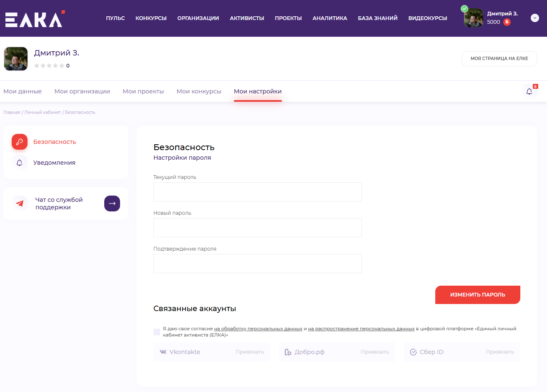
Task: Open notifications bell with red badge
Action: (x=529, y=91)
